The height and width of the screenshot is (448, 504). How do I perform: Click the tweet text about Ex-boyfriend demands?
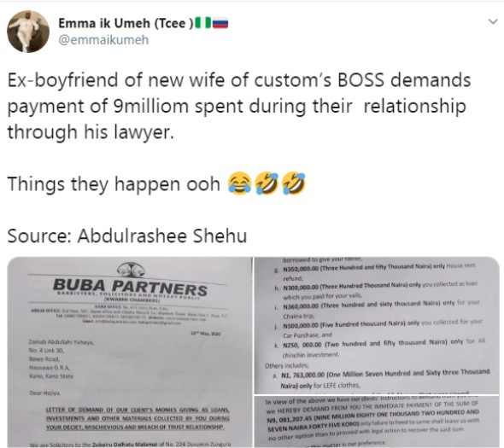tap(239, 106)
